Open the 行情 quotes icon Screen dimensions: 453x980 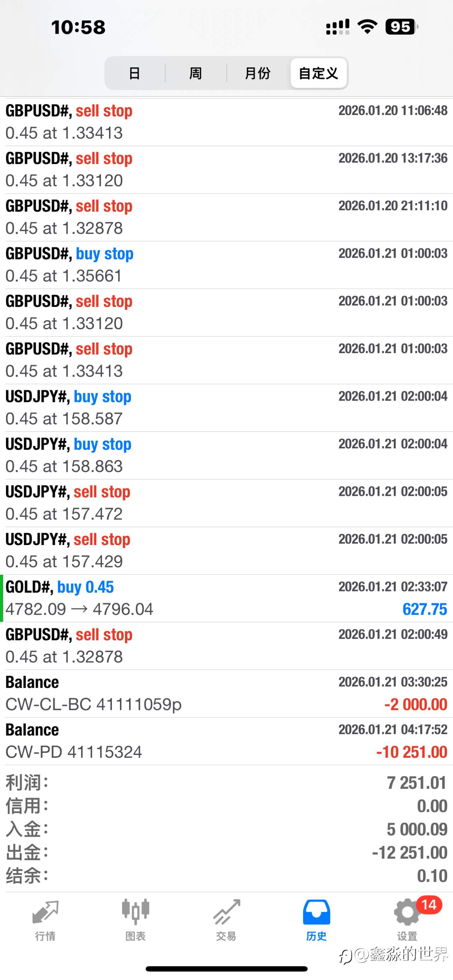coord(45,912)
